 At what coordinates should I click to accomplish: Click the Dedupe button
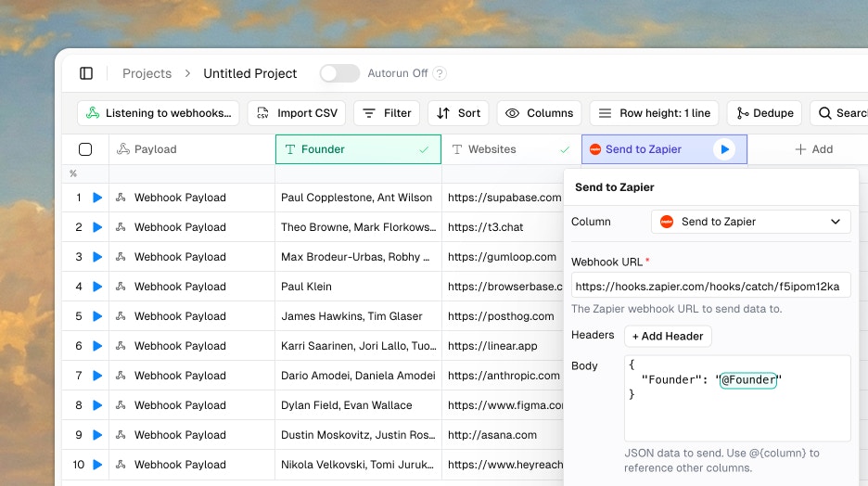click(x=765, y=113)
